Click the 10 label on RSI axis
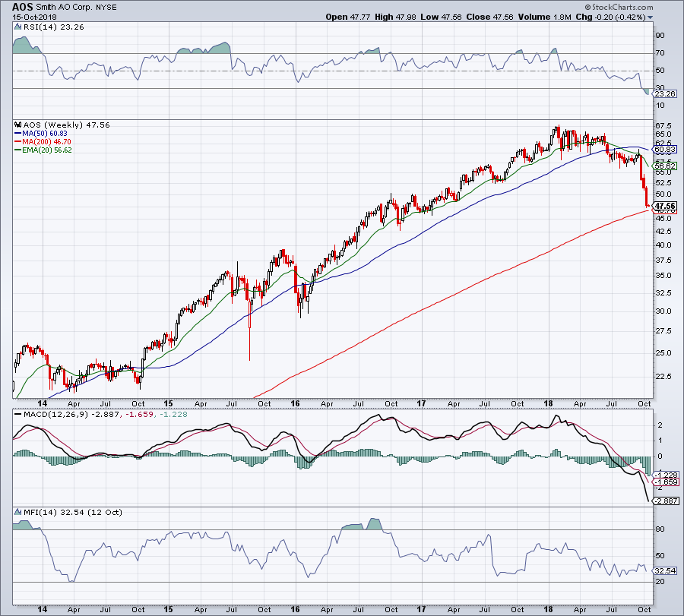Screen dimensions: 684x616 click(x=660, y=106)
